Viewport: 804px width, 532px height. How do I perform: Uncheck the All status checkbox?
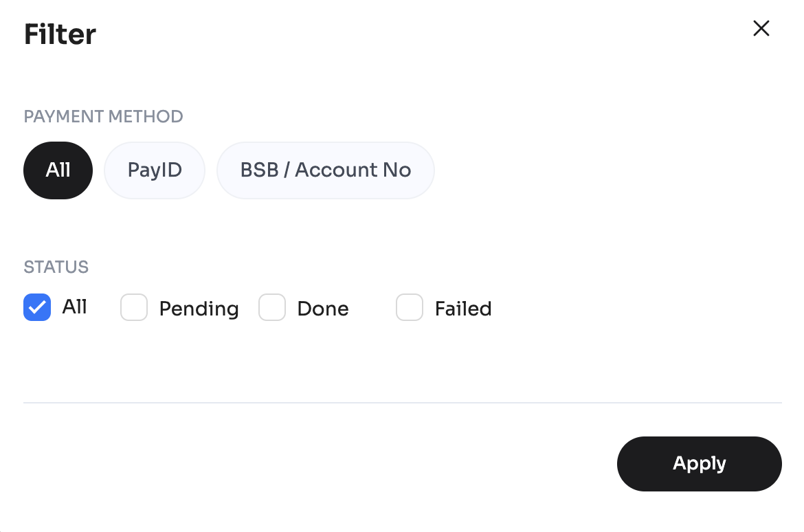[37, 307]
